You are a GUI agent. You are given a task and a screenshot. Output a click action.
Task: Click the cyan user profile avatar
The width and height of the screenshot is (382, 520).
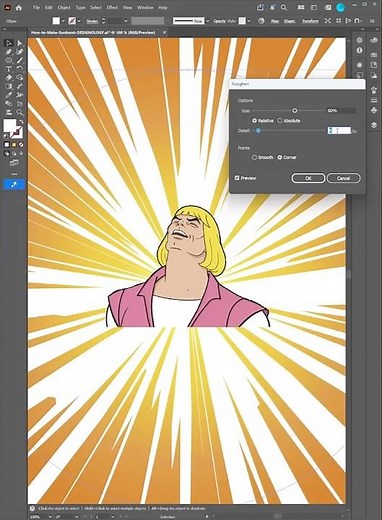coord(340,8)
